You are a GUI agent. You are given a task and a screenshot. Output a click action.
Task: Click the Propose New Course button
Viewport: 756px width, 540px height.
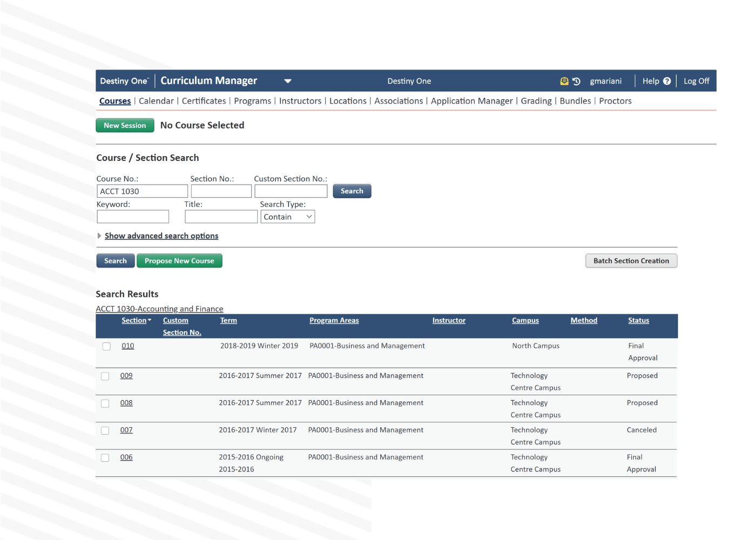point(179,261)
